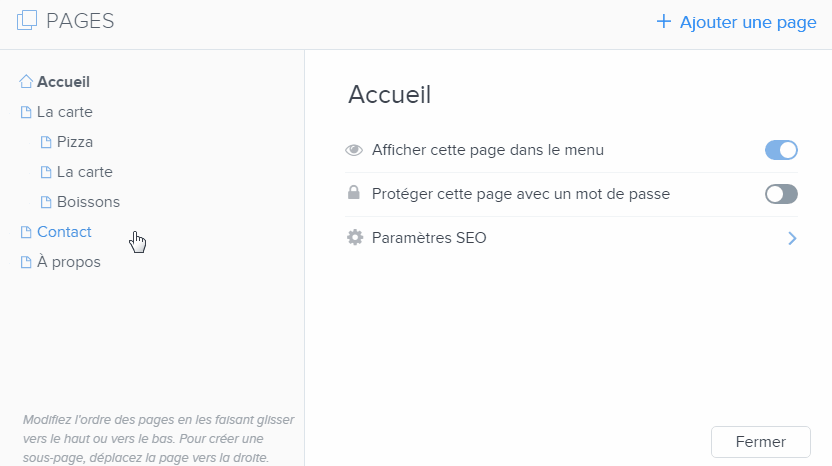This screenshot has height=466, width=832.
Task: Click the Pages stack icon in header
Action: pos(27,20)
